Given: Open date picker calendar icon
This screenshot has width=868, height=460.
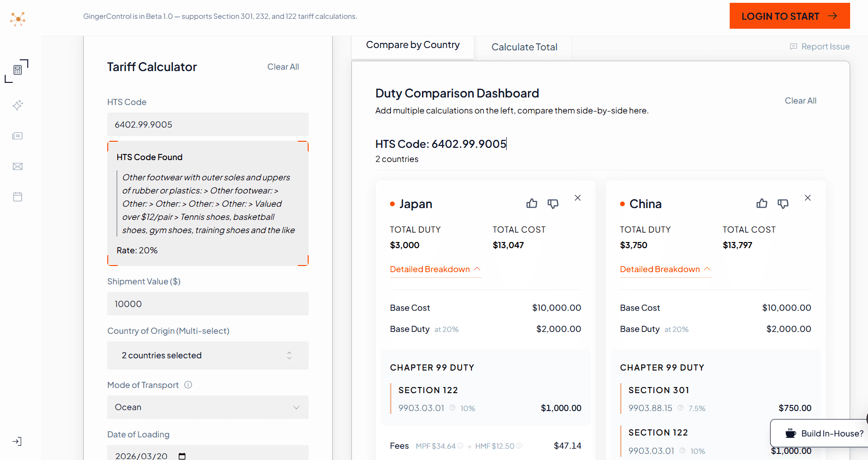Looking at the screenshot, I should (182, 456).
